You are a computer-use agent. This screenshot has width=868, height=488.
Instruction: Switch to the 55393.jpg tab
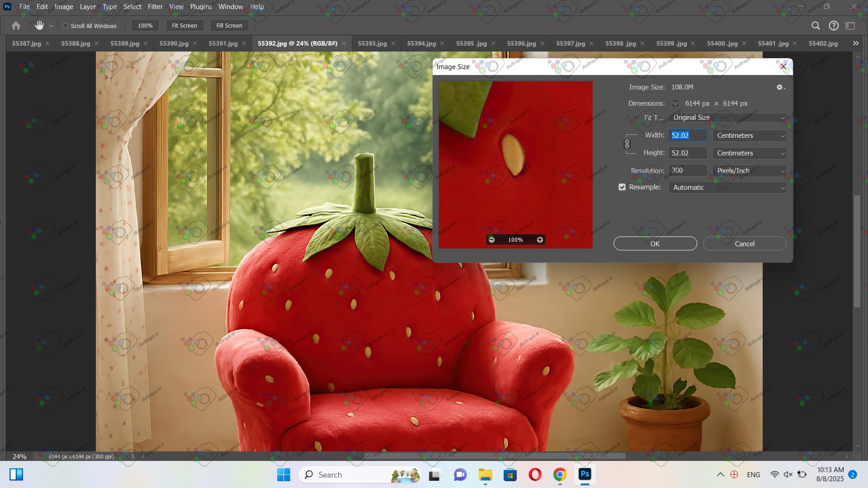tap(372, 43)
